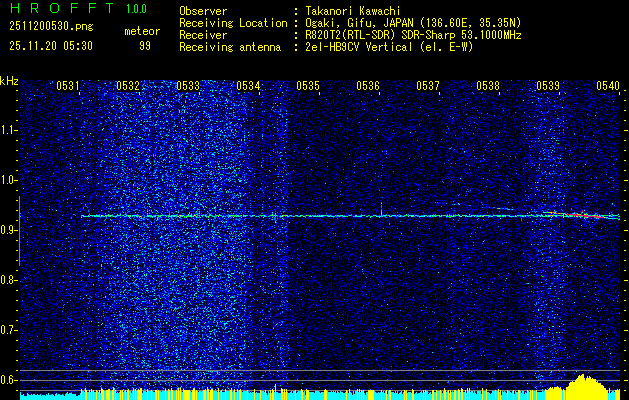Click receiver R820T2(RTL-SDR) SDR-Sharp 53.1000MHz

click(x=413, y=35)
